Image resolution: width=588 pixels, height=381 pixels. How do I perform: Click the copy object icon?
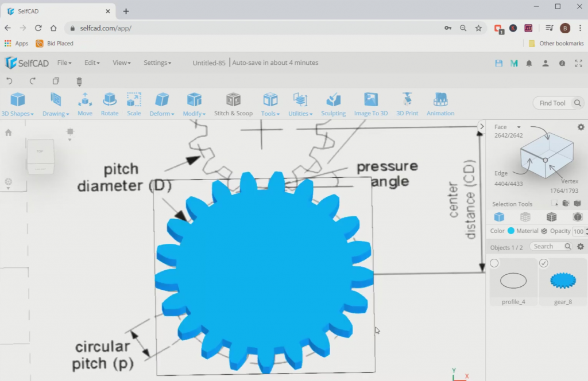coord(56,81)
